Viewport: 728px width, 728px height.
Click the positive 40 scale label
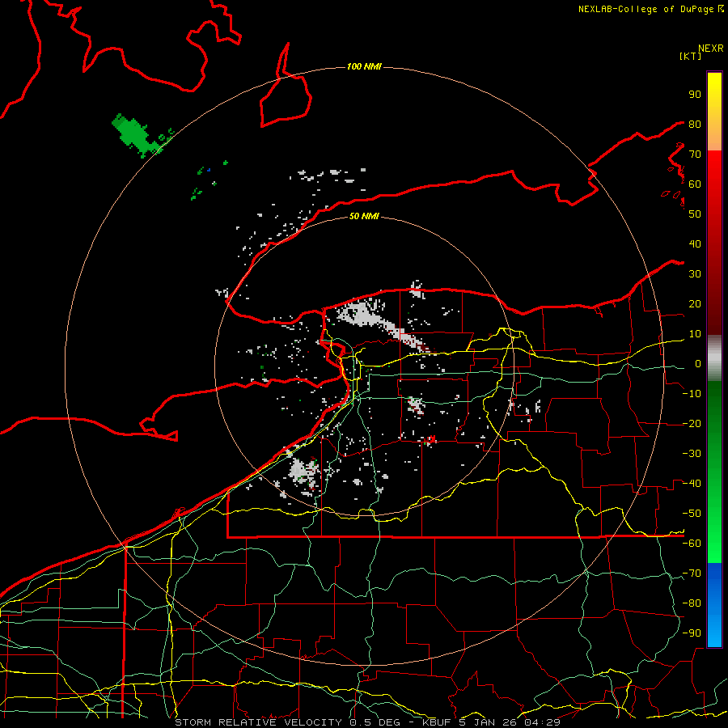[695, 244]
